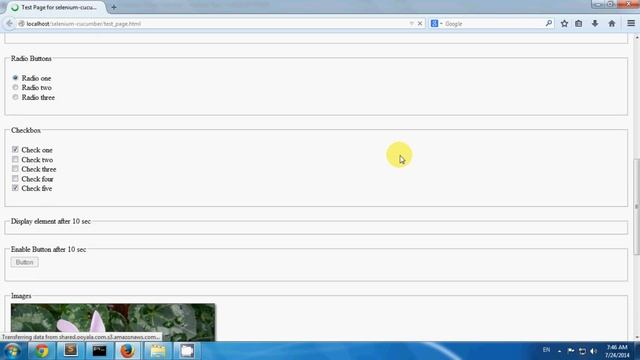
Task: Tick the Check two checkbox
Action: click(15, 159)
